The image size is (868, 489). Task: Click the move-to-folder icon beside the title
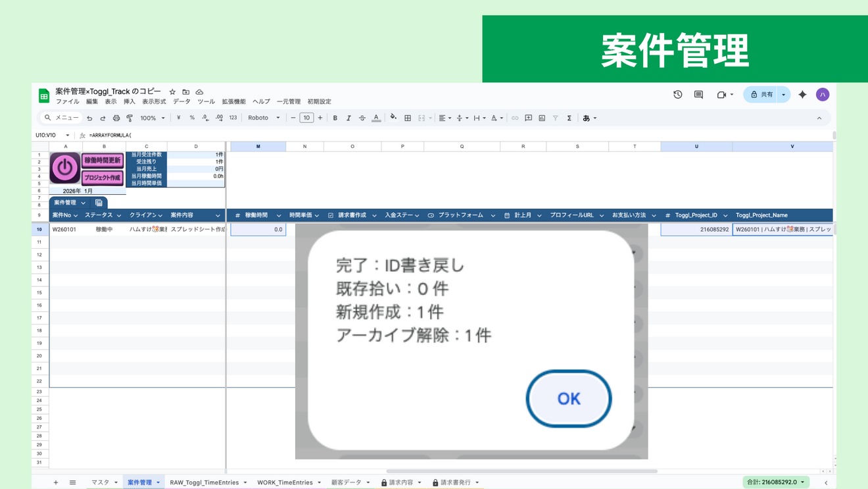186,92
